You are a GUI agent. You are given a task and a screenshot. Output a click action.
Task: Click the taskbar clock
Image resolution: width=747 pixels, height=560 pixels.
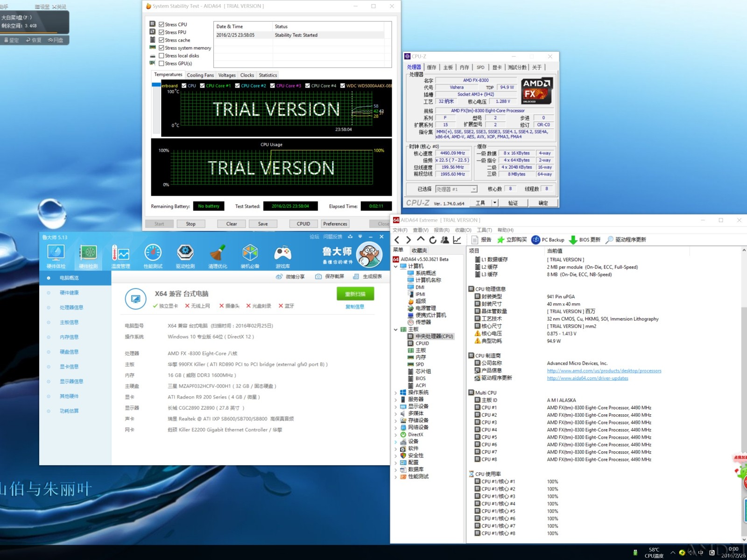point(733,553)
